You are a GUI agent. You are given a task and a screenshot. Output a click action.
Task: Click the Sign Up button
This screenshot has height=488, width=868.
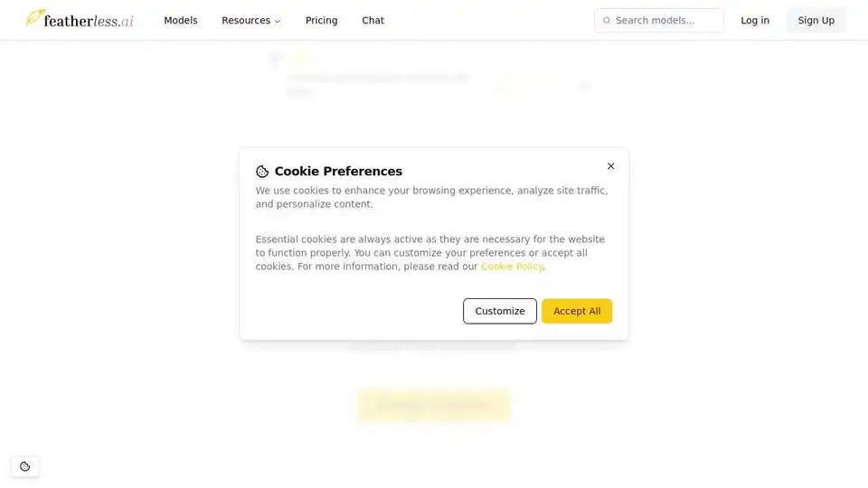point(816,21)
